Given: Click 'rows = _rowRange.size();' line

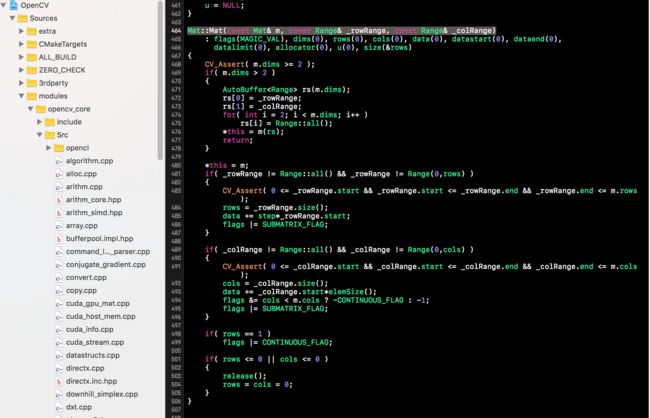Looking at the screenshot, I should (275, 207).
